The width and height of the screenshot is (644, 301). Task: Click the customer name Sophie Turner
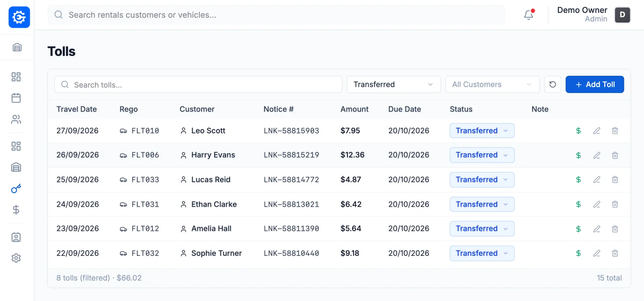[x=217, y=253]
